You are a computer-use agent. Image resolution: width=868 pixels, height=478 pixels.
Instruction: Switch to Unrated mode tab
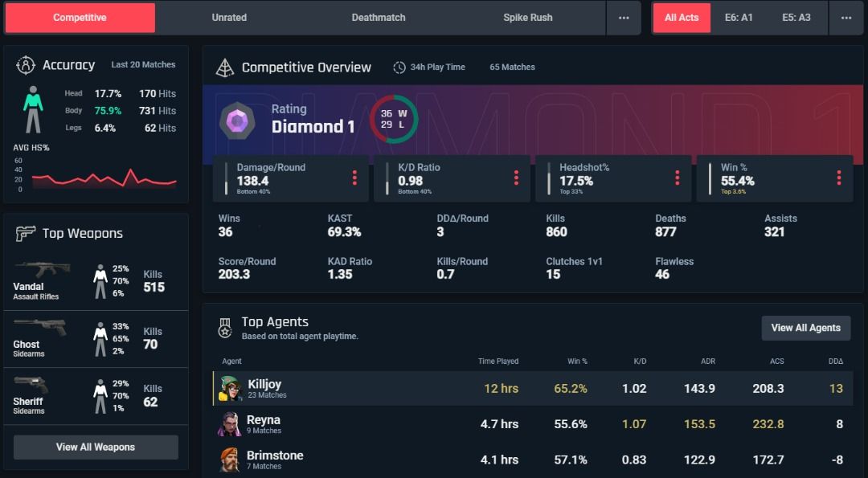pos(229,18)
